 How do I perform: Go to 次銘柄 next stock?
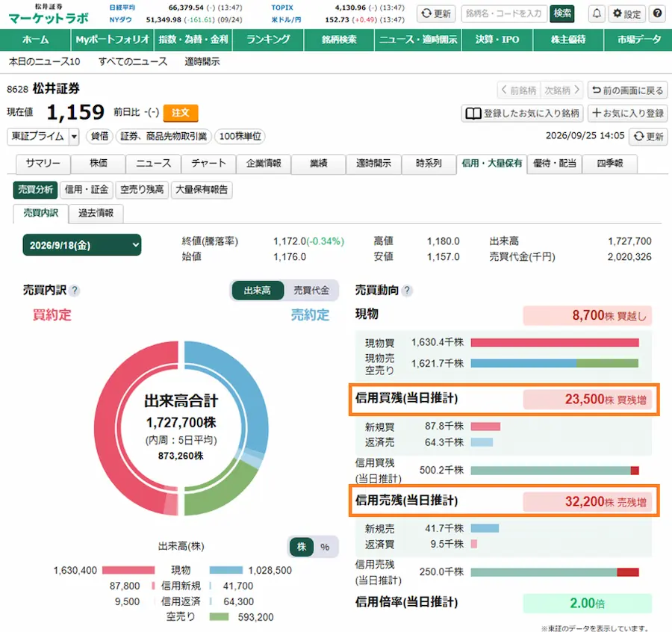(561, 90)
